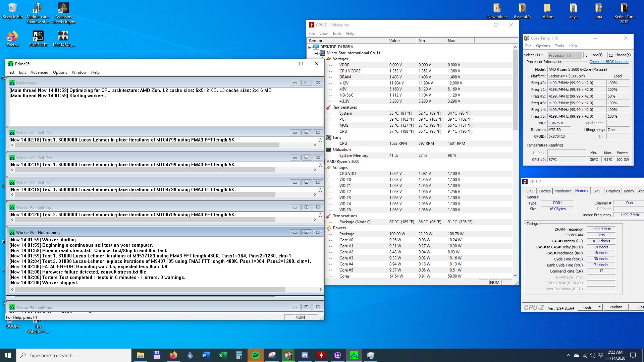Open Spotify from the taskbar

pos(255,355)
